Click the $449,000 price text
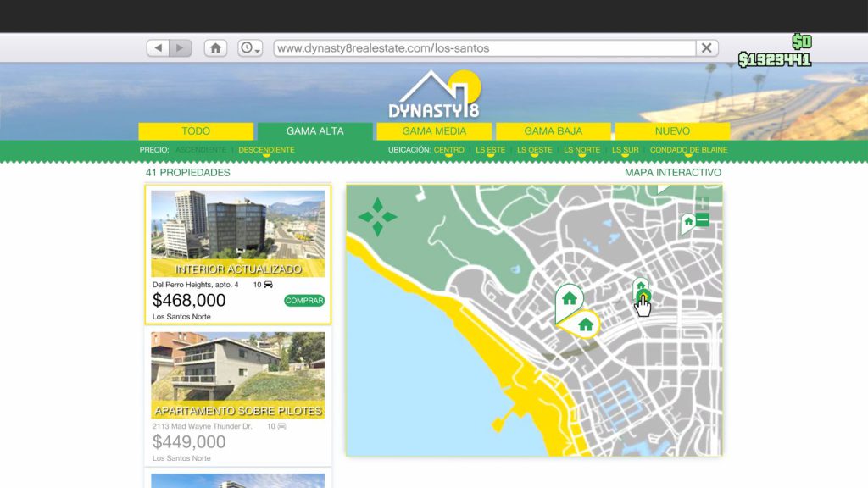The image size is (868, 488). coord(189,442)
